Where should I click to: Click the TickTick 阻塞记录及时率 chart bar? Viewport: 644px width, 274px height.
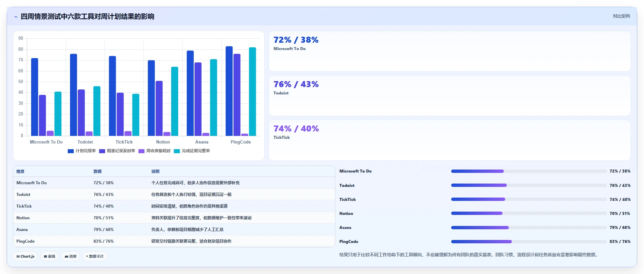click(x=120, y=114)
